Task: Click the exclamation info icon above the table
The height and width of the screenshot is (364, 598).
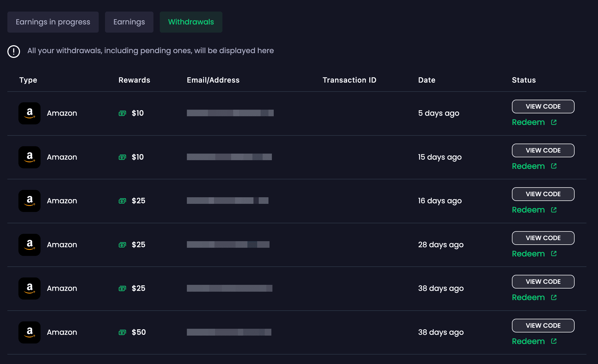Action: 14,51
